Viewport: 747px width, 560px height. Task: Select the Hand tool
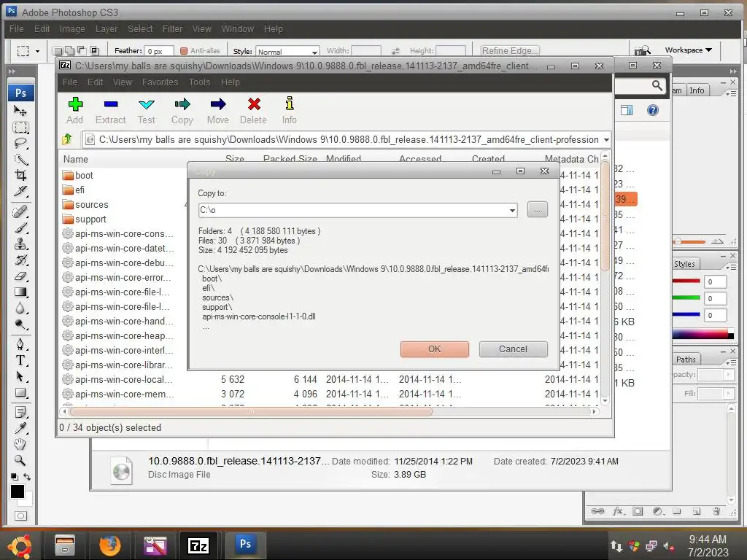(x=20, y=444)
